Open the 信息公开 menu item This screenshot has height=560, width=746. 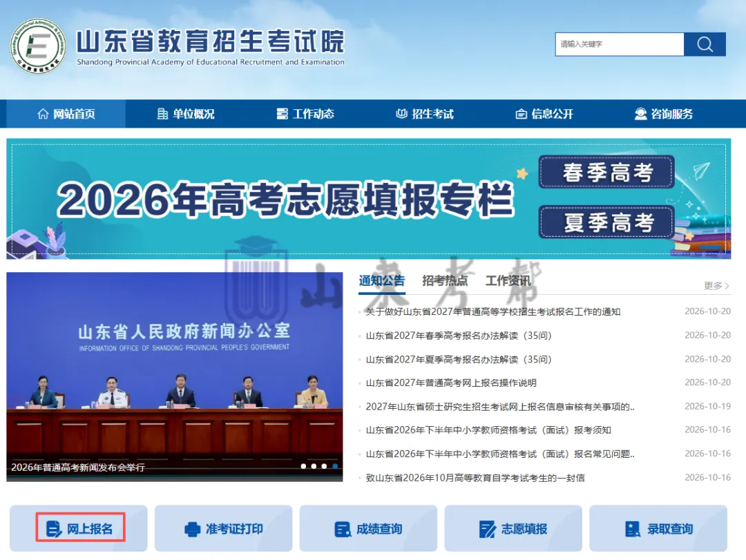pyautogui.click(x=544, y=114)
